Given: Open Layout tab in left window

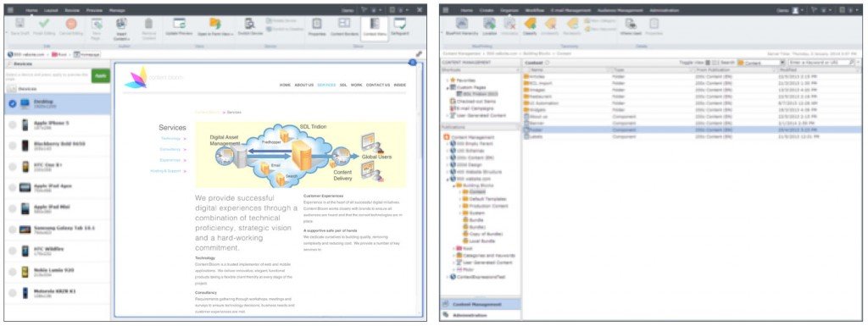Looking at the screenshot, I should (52, 10).
